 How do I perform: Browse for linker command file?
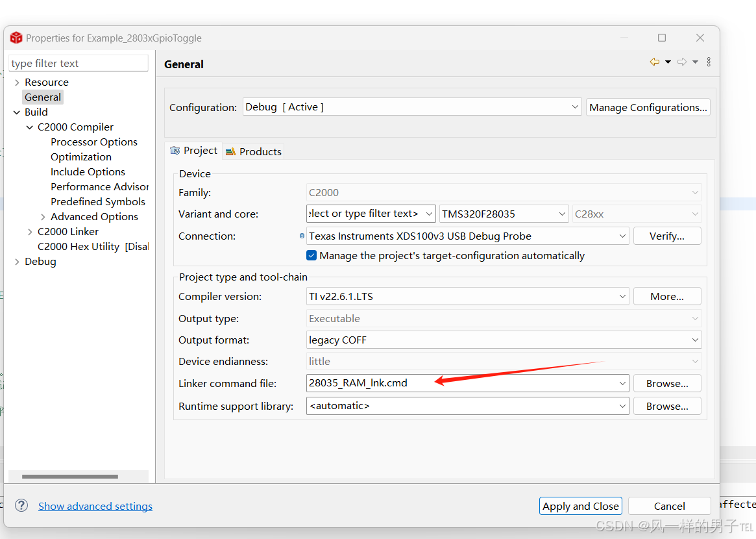pyautogui.click(x=667, y=383)
